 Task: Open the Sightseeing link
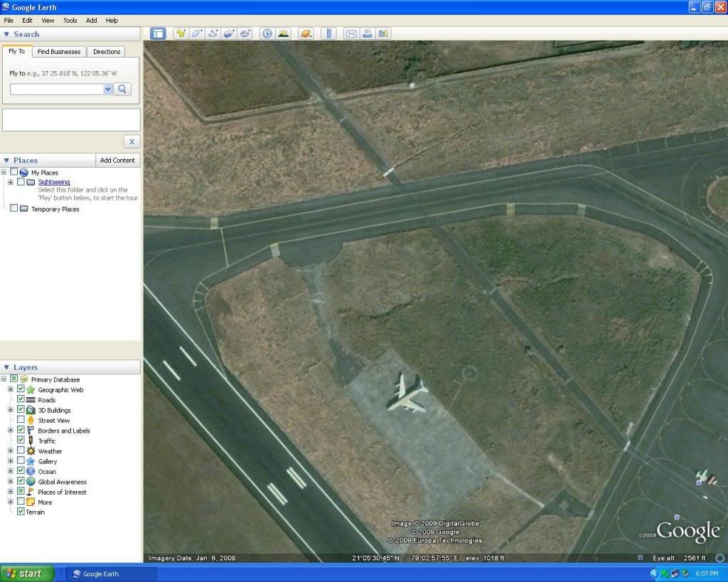click(x=54, y=182)
